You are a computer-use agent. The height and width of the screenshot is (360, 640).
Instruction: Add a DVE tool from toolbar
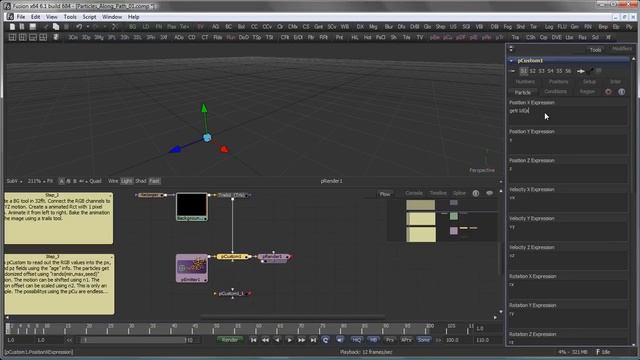pyautogui.click(x=556, y=37)
